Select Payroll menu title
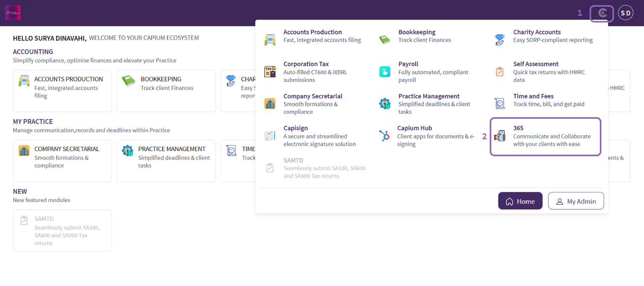 coord(408,64)
